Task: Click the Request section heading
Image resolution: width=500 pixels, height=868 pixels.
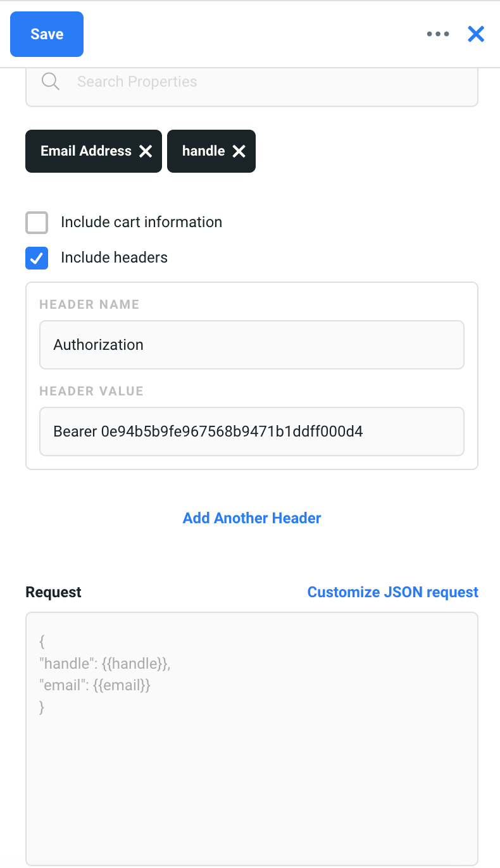Action: coord(53,592)
